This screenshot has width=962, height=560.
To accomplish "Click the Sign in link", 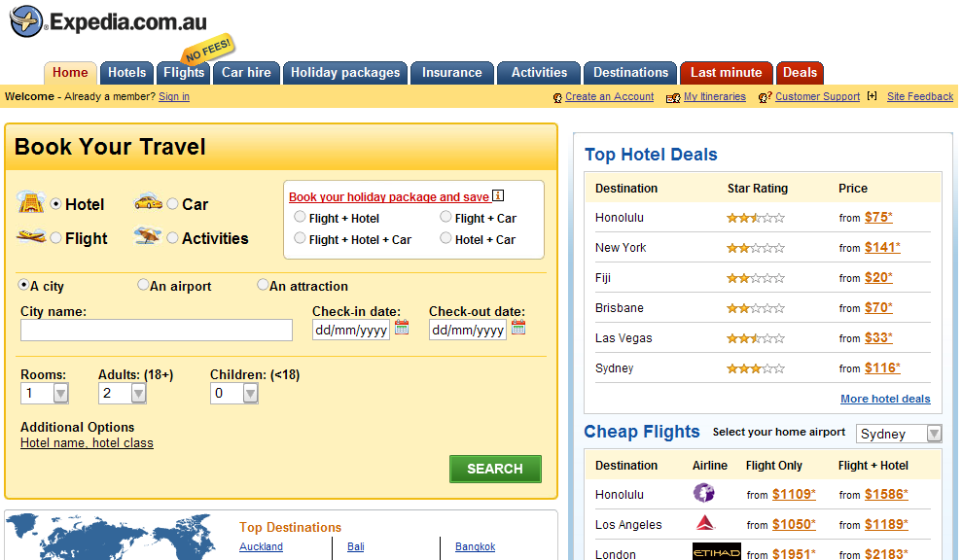I will (x=173, y=96).
